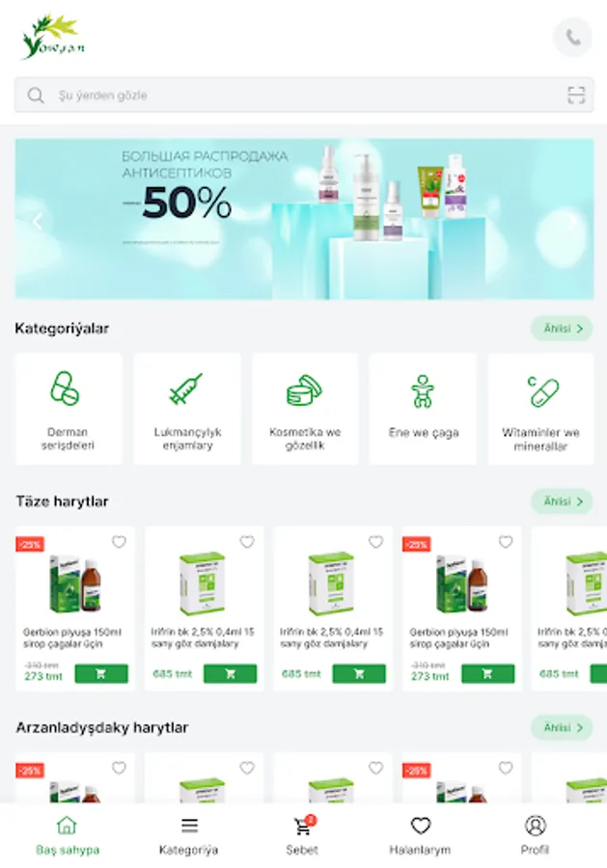Viewport: 607px width, 868px height.
Task: Expand Kategoriýalar with Ählisi chevron
Action: pos(563,328)
